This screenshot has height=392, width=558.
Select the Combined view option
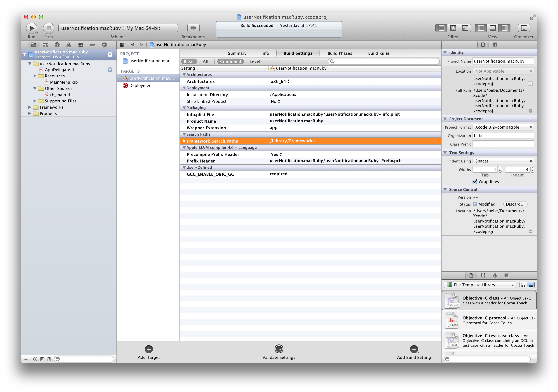pyautogui.click(x=231, y=62)
